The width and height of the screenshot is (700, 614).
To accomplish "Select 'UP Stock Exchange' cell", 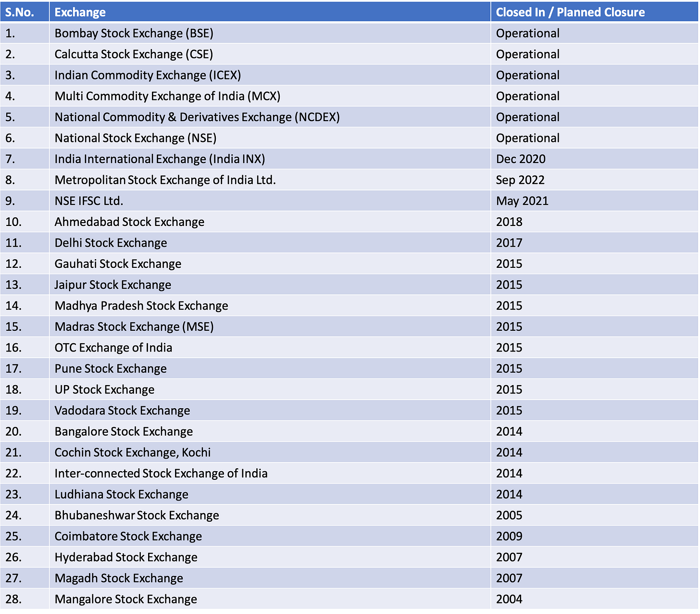I will (270, 389).
